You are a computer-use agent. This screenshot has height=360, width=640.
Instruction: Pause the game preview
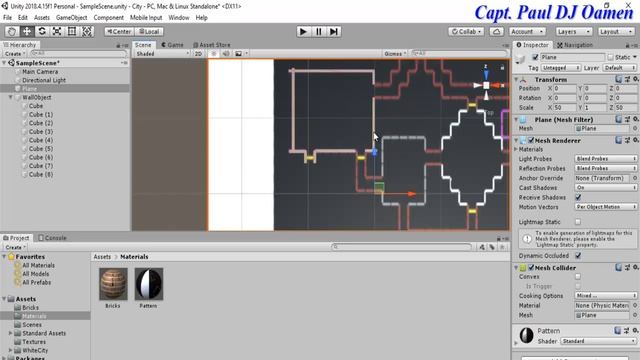318,31
